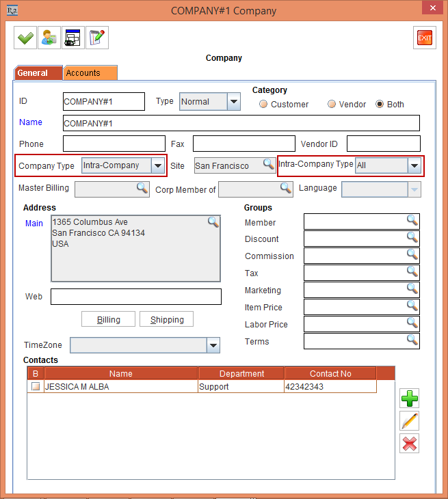Select the Both category radio button
Screen dimensions: 448x499
(380, 104)
